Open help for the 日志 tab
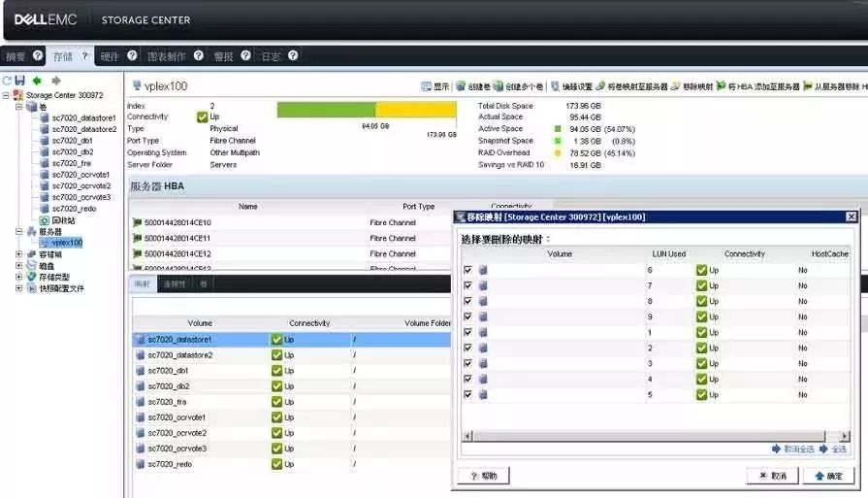This screenshot has width=868, height=498. [294, 55]
